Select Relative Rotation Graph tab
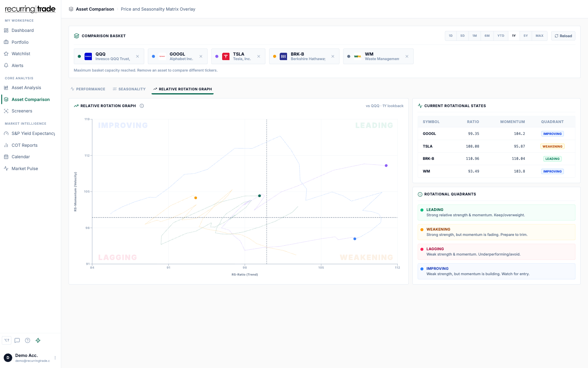This screenshot has height=368, width=588. pos(183,89)
